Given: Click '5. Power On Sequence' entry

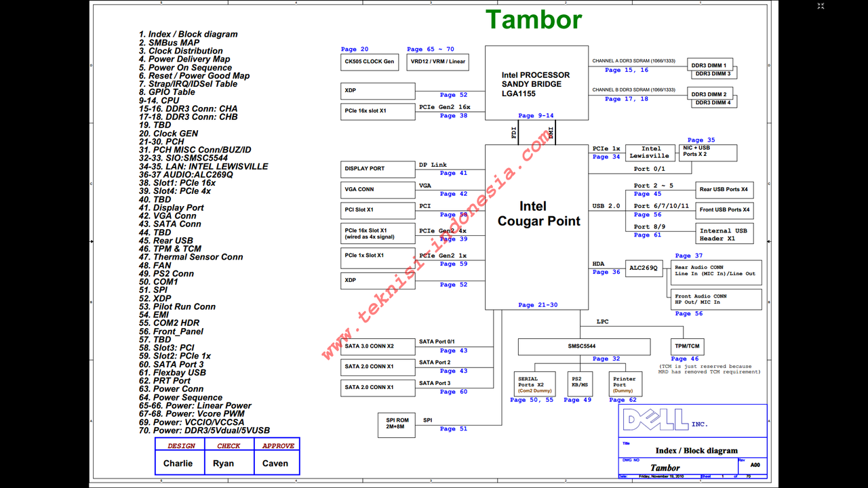Looking at the screenshot, I should point(186,68).
